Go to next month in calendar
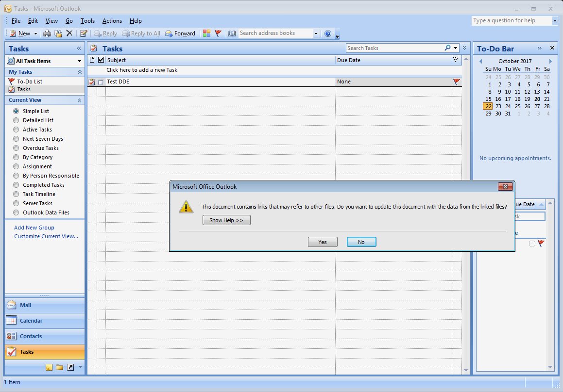The width and height of the screenshot is (563, 392). 550,61
